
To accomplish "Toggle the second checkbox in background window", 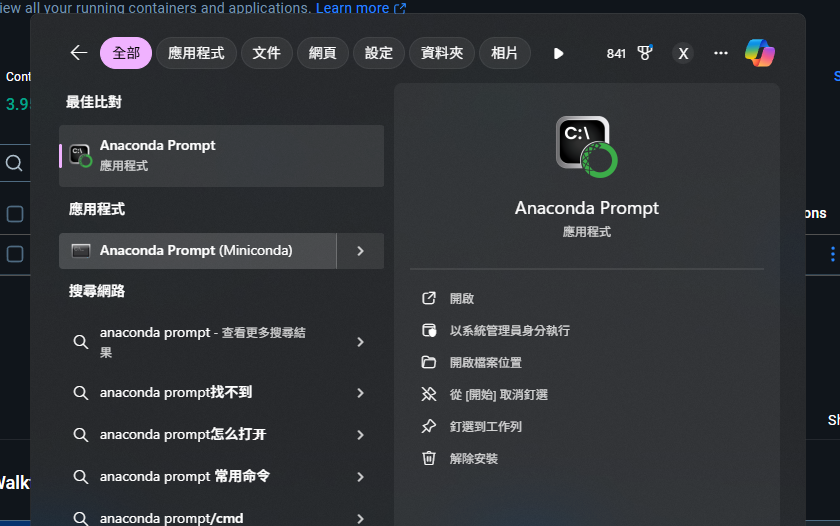I will (15, 254).
